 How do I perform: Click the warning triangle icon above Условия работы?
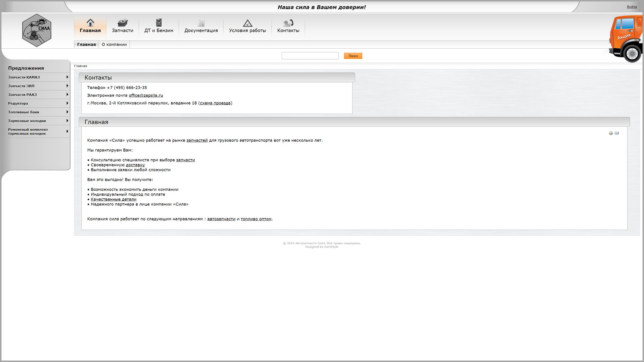pyautogui.click(x=248, y=23)
